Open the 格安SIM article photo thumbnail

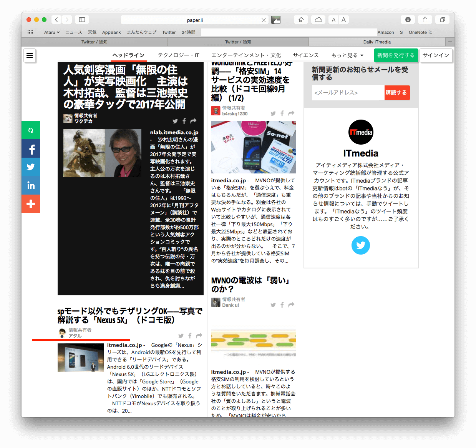pos(254,147)
